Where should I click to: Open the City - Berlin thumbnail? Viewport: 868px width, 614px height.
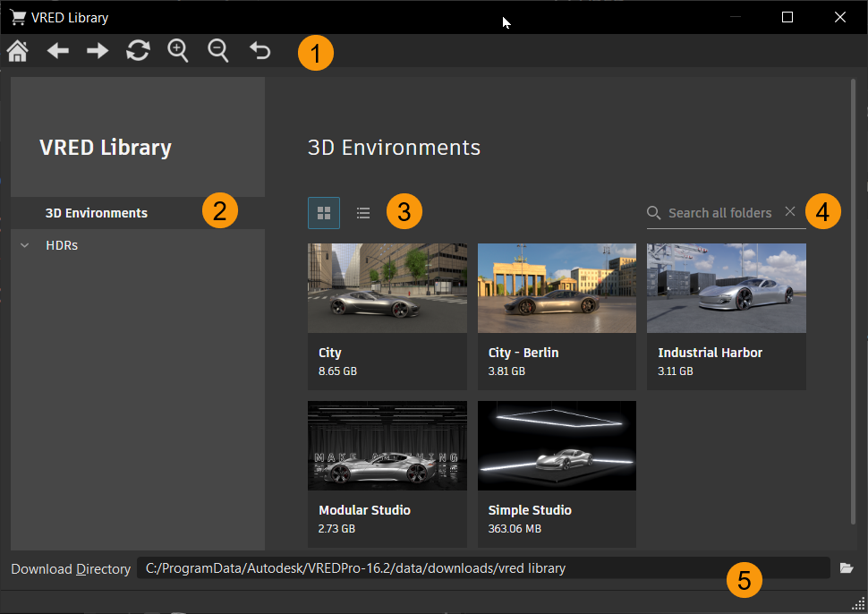point(557,288)
